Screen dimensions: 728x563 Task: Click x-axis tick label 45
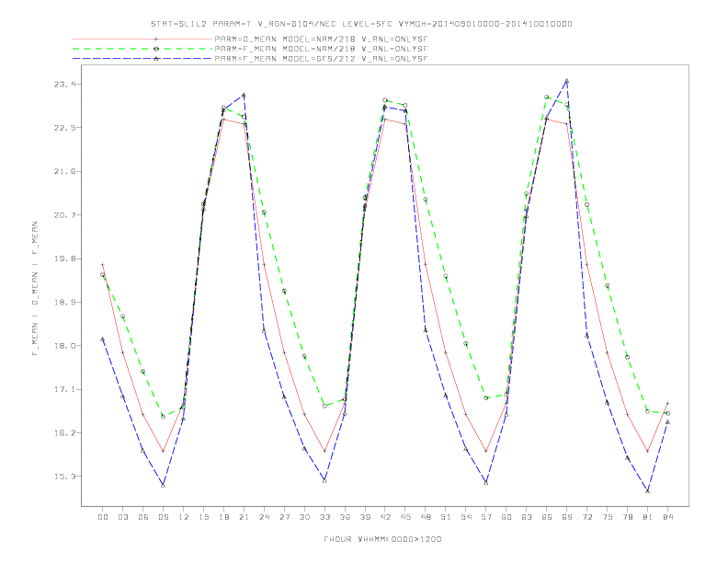(x=405, y=517)
